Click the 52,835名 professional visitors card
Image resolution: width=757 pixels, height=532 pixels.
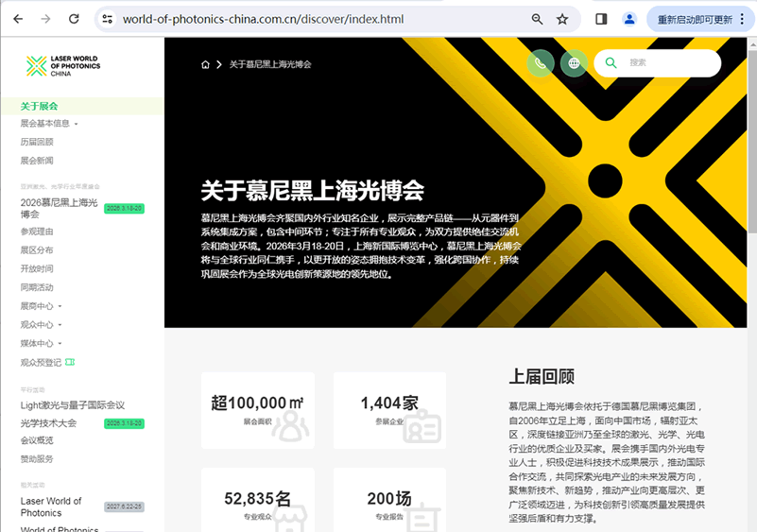click(x=258, y=500)
